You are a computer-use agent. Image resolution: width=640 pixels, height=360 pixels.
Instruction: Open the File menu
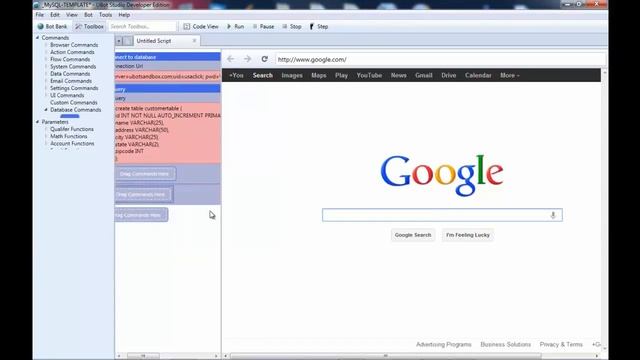tap(40, 15)
